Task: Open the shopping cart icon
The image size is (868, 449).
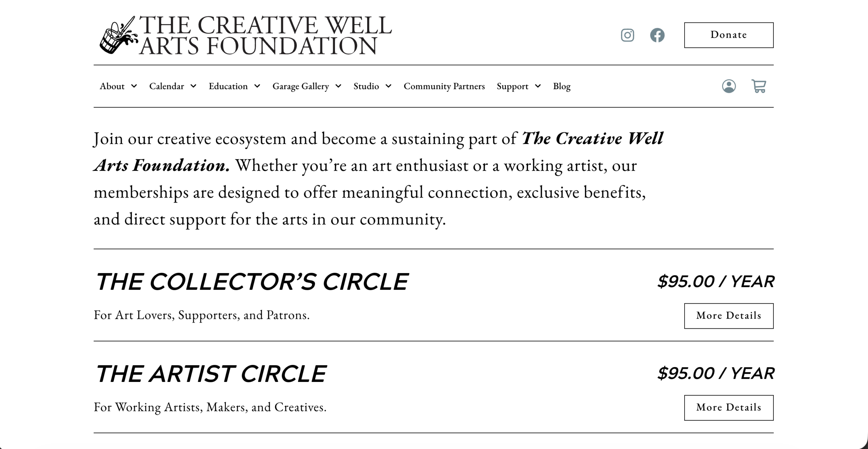Action: [759, 86]
